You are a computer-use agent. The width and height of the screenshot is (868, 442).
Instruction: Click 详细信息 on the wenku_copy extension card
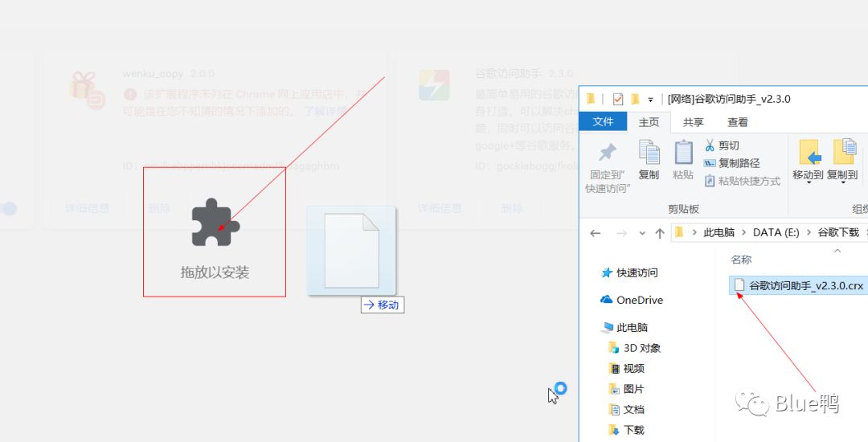point(88,208)
